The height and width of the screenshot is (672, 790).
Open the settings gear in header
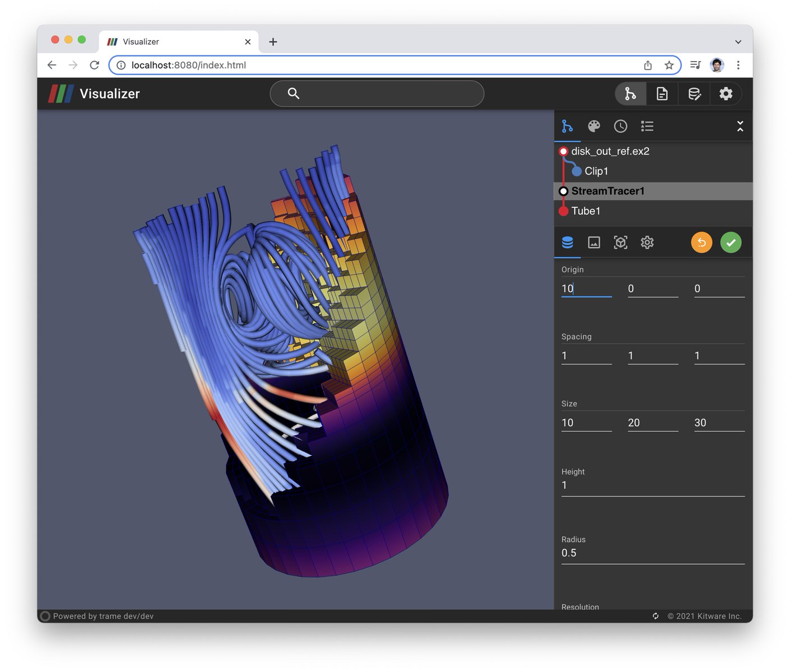726,94
